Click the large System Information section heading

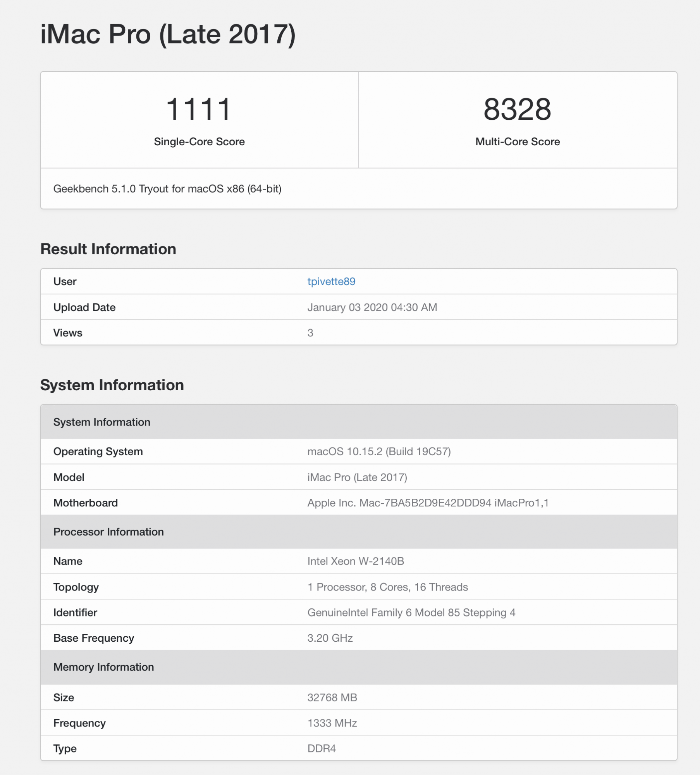[112, 385]
